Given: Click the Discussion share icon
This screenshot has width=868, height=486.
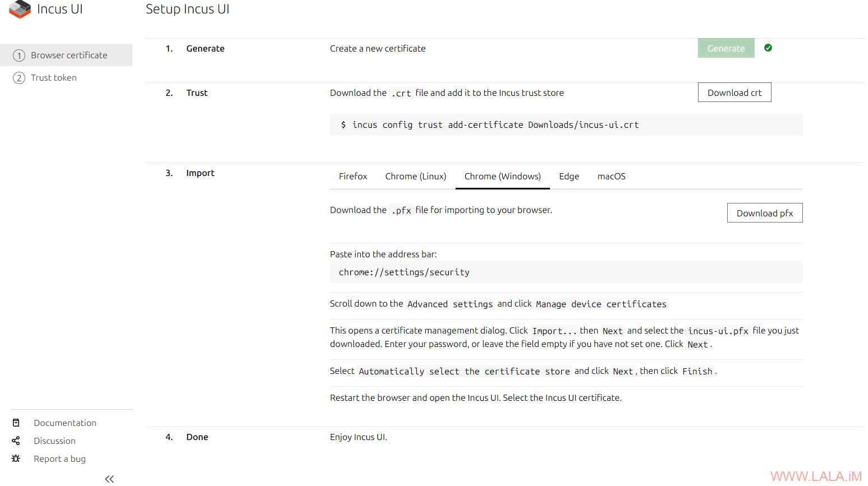Looking at the screenshot, I should (16, 441).
